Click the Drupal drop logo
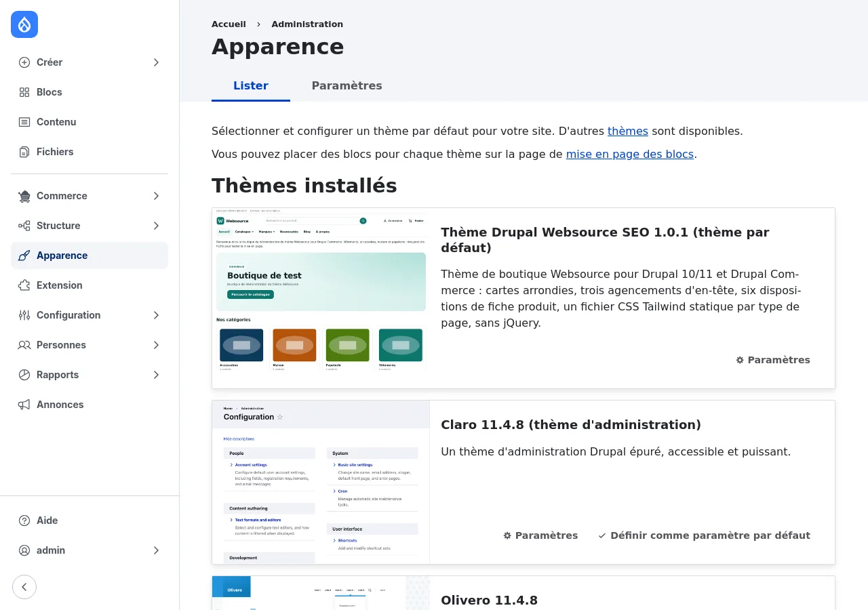Viewport: 868px width, 610px height. tap(24, 24)
